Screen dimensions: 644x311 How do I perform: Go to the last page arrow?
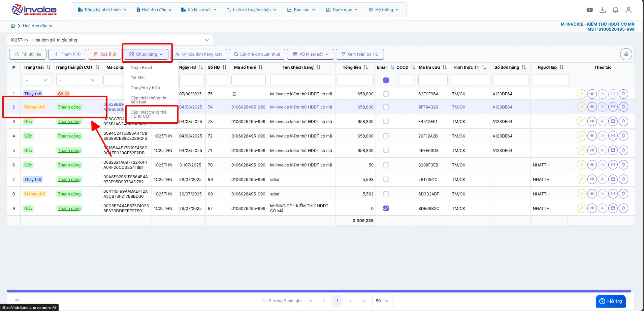click(x=363, y=301)
